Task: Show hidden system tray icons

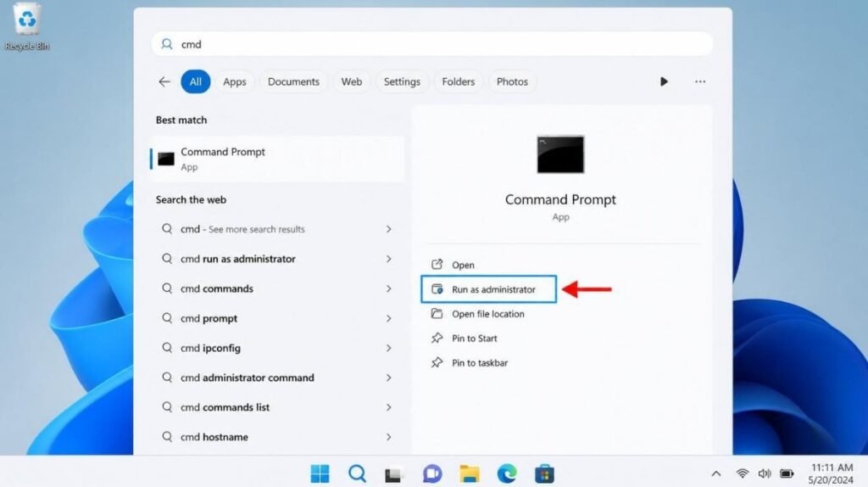Action: (x=715, y=473)
